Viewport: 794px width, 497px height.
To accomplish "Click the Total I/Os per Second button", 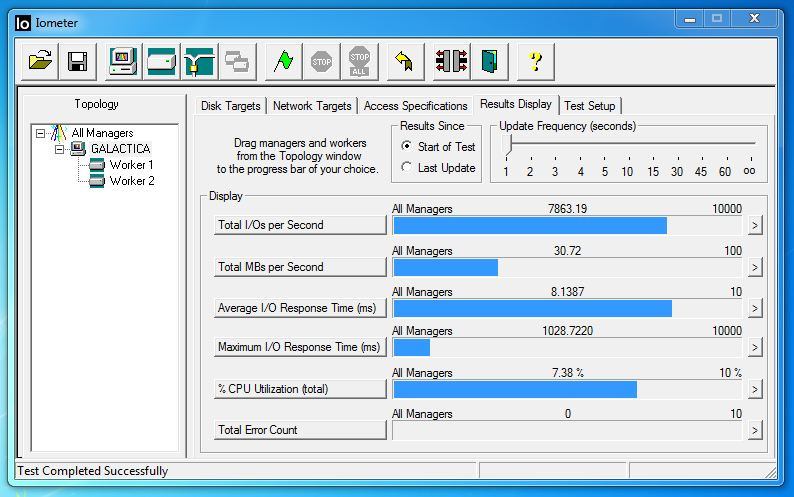I will [300, 225].
